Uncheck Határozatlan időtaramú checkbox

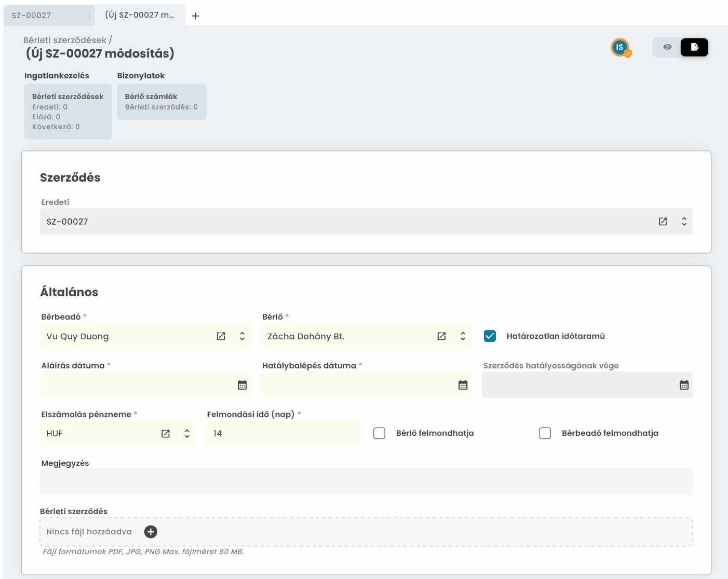(x=490, y=336)
